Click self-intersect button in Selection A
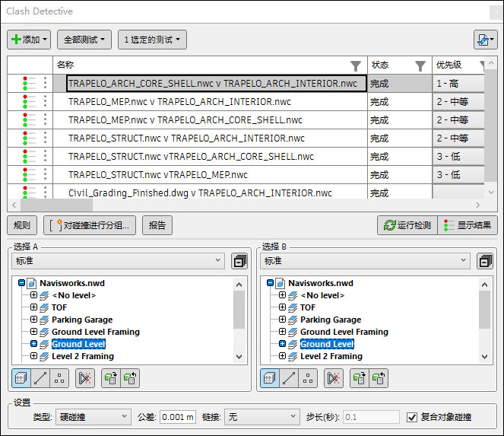 tap(85, 378)
